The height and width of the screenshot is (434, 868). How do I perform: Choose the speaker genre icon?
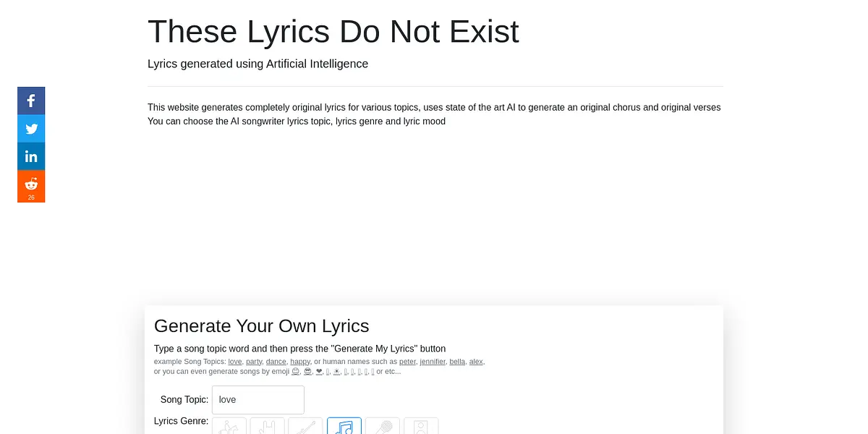click(x=421, y=427)
